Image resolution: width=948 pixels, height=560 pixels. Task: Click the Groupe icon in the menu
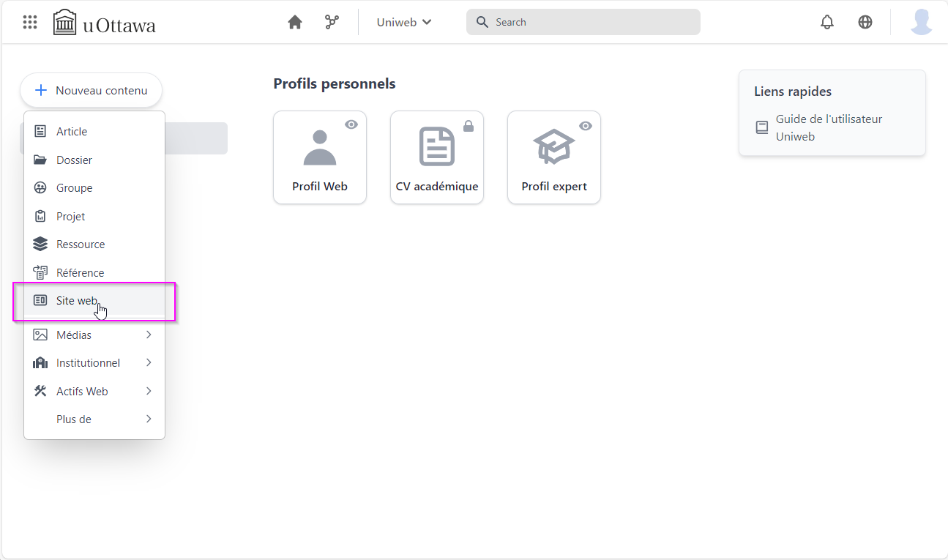point(40,188)
